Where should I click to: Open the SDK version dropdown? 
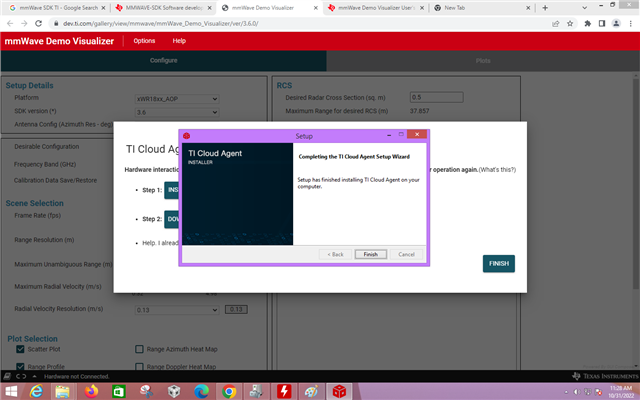tap(177, 112)
